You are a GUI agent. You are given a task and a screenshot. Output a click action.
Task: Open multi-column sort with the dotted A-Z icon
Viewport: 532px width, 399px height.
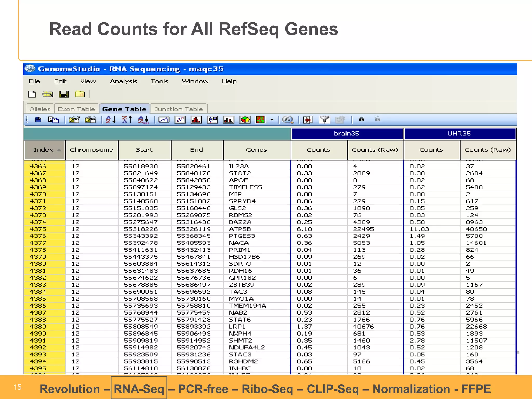[x=143, y=119]
